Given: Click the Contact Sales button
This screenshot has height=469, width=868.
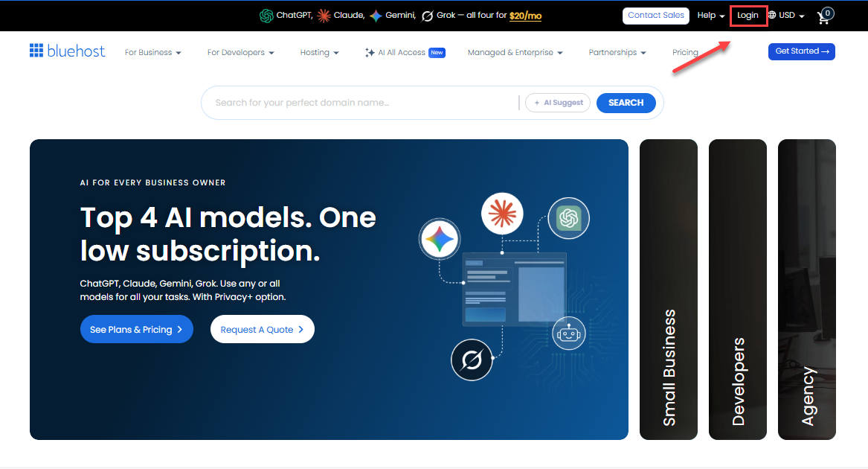Looking at the screenshot, I should click(656, 16).
